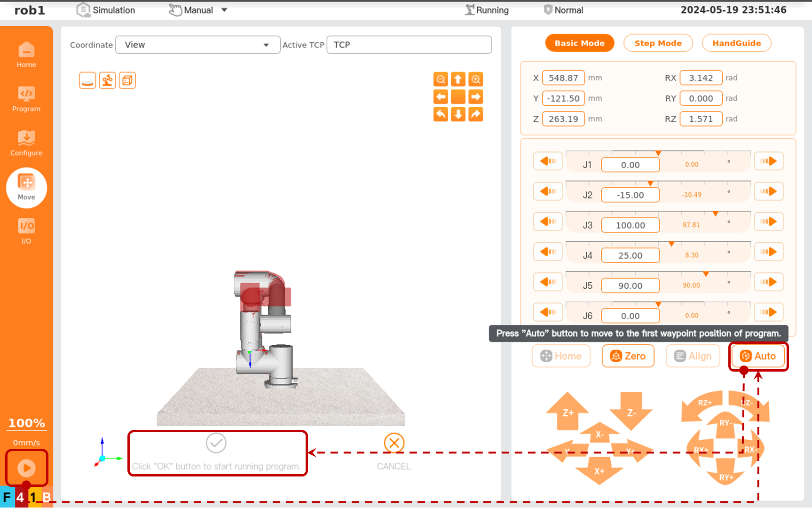The image size is (812, 508).
Task: Click the orange cancel X icon
Action: pyautogui.click(x=394, y=443)
